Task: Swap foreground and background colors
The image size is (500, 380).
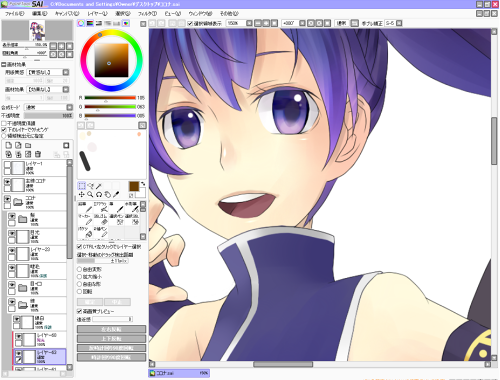Action: [143, 184]
